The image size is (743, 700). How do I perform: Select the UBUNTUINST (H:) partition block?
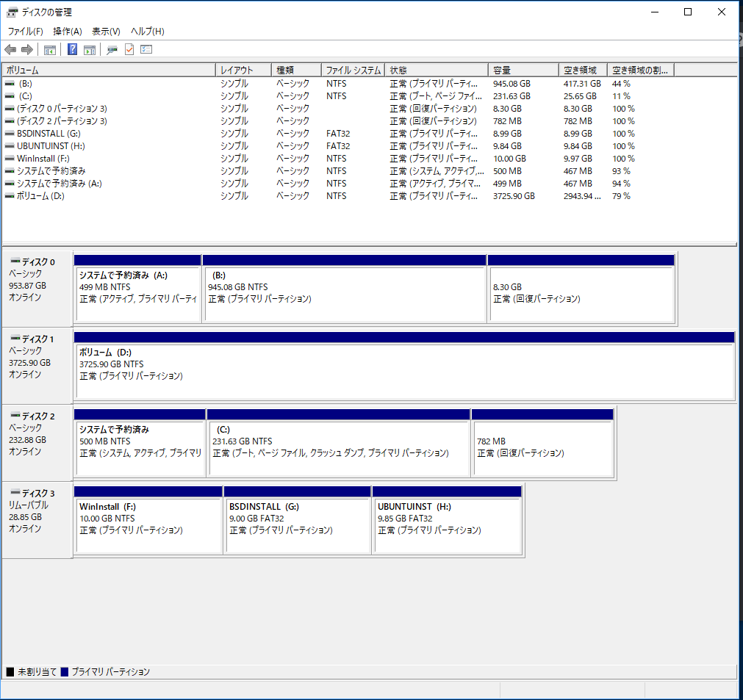[448, 521]
